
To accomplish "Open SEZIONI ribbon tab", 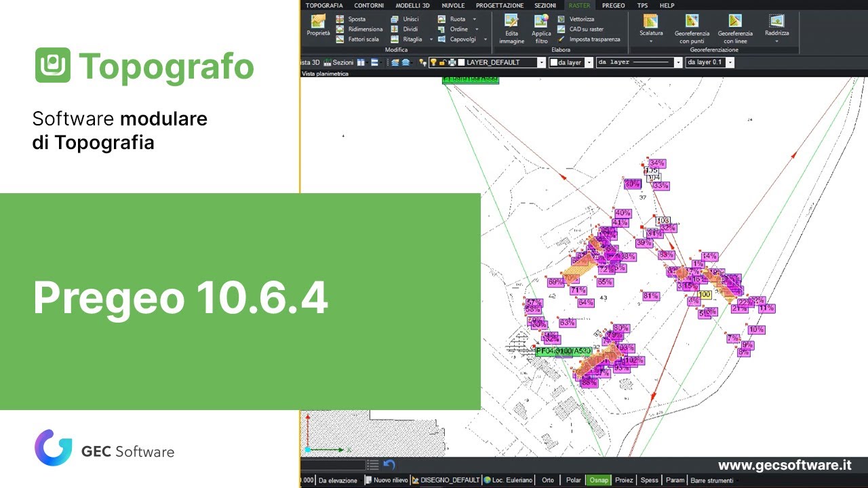I will 545,5.
